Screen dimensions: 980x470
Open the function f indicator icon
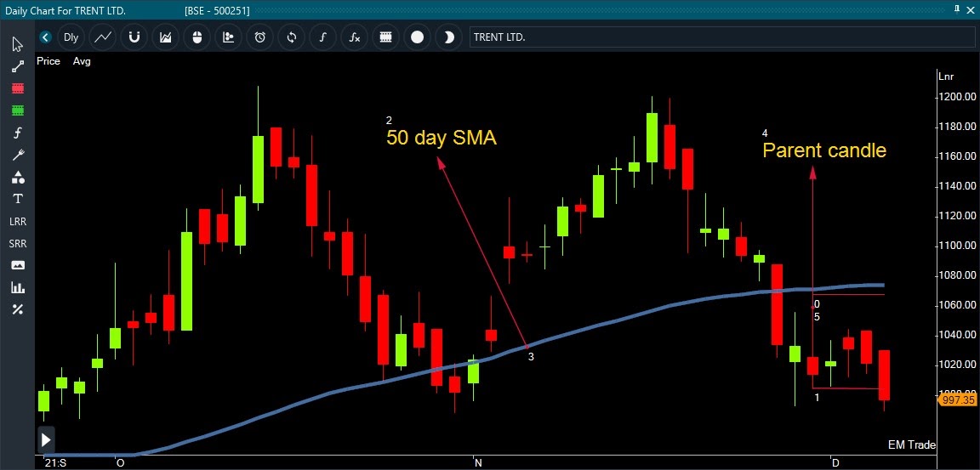point(322,37)
